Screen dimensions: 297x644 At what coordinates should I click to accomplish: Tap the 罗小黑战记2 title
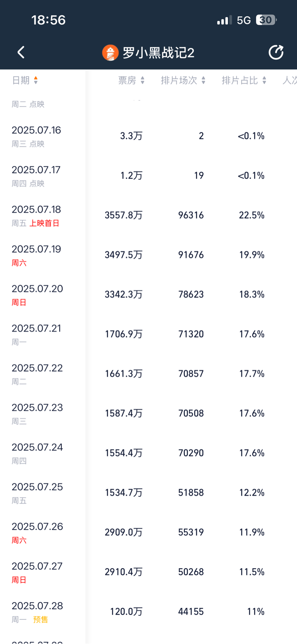(x=159, y=53)
